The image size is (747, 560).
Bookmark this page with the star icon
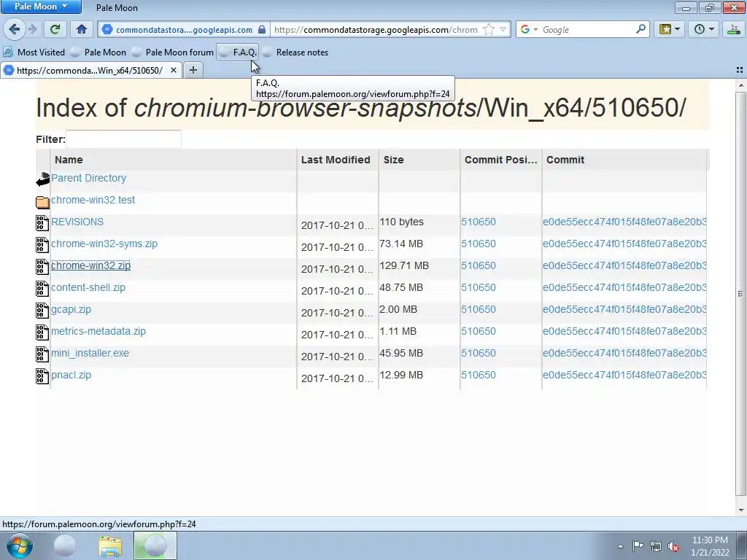(x=488, y=29)
